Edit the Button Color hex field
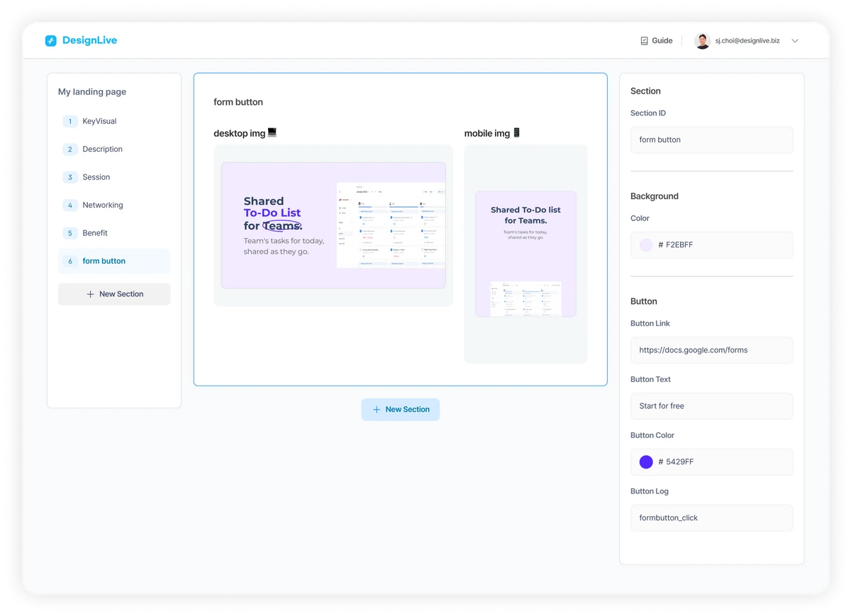This screenshot has height=616, width=851. [712, 462]
